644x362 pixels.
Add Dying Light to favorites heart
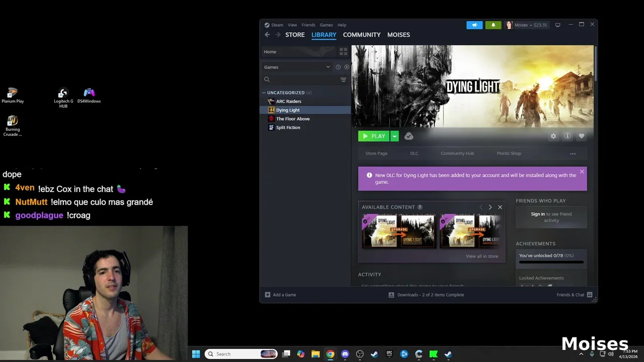click(x=582, y=136)
